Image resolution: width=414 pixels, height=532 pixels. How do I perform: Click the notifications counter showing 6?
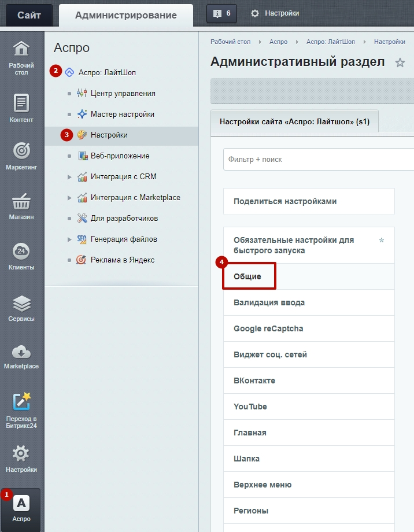221,13
